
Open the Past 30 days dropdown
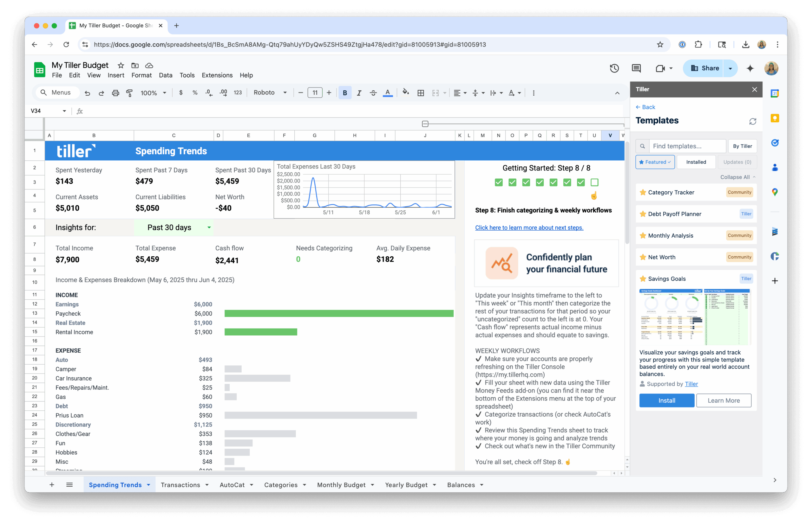pos(209,227)
